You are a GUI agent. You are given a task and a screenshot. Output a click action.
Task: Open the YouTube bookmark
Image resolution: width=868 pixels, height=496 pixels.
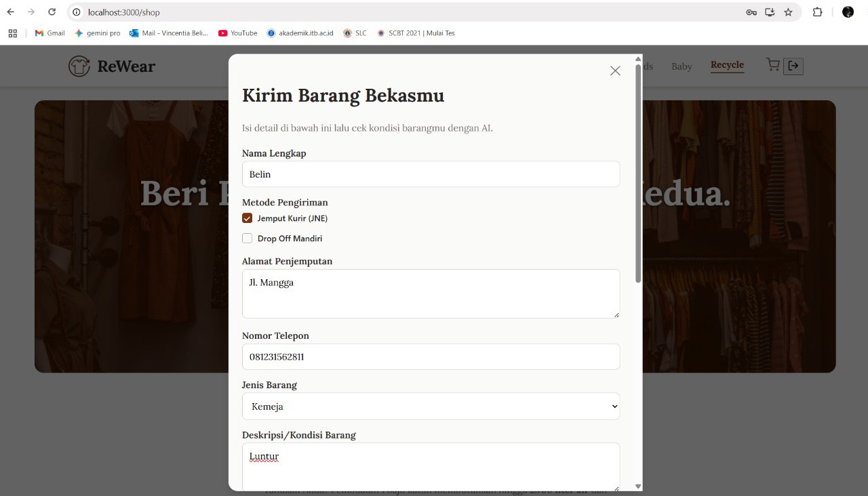[x=237, y=33]
